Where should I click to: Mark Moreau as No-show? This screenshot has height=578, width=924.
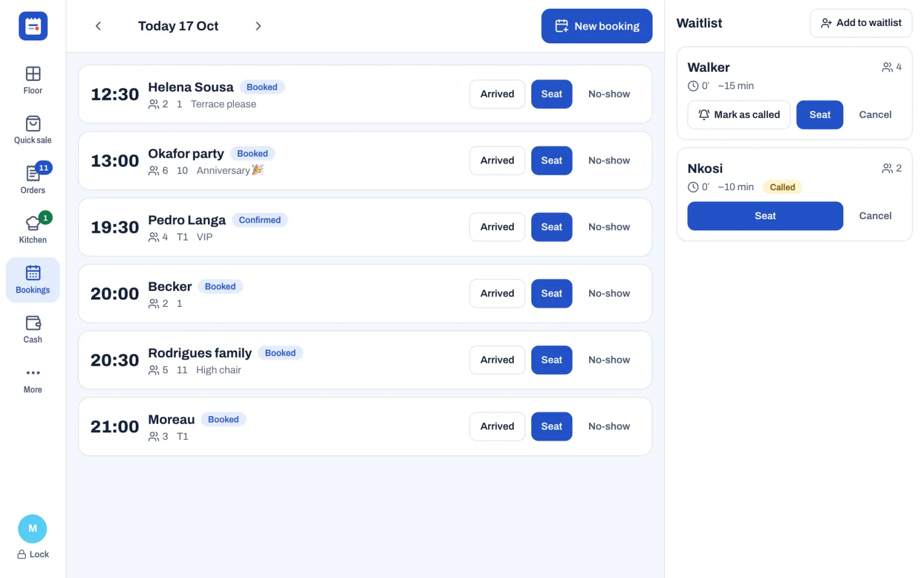click(x=609, y=427)
